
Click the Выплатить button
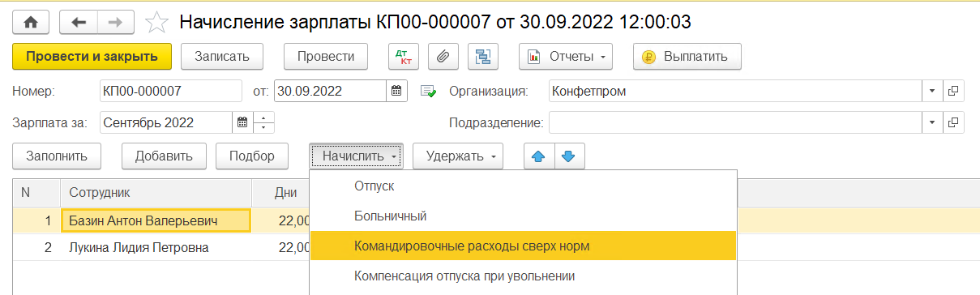click(x=687, y=57)
